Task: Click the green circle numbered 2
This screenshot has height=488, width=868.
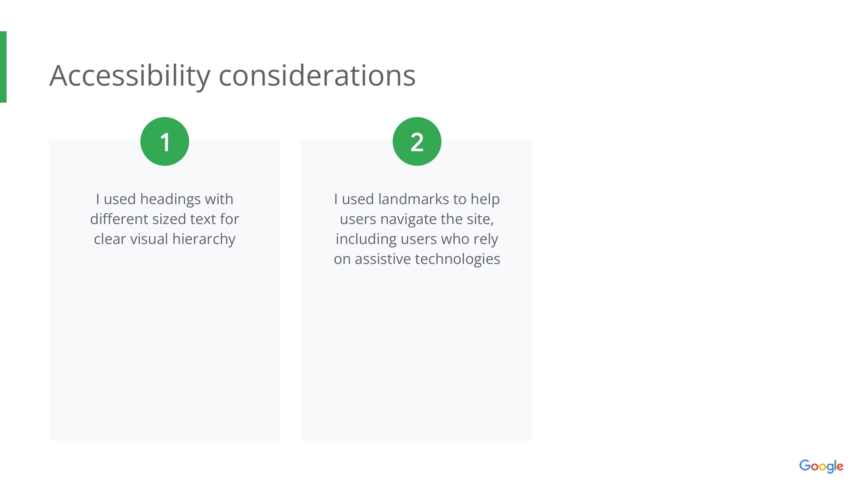Action: (417, 141)
